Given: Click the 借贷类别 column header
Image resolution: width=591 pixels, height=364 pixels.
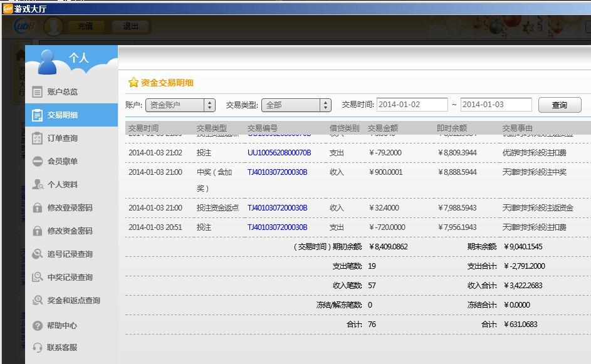Looking at the screenshot, I should 345,128.
